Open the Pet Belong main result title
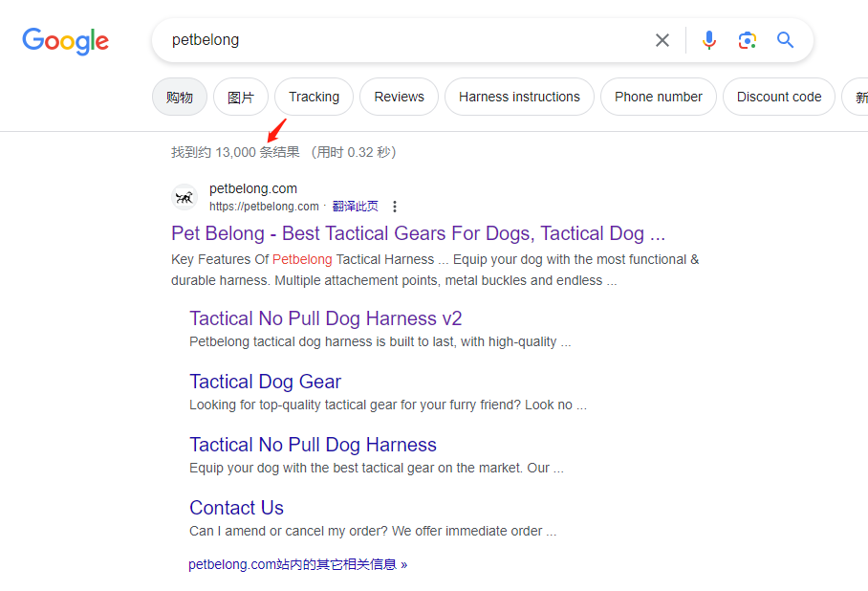 pyautogui.click(x=418, y=233)
